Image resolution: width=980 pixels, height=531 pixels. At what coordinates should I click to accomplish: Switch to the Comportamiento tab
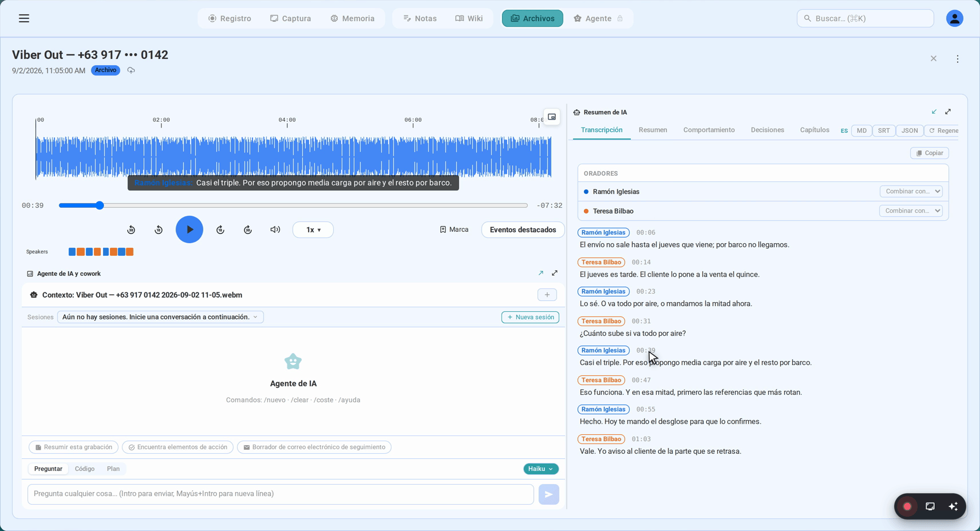coord(709,130)
